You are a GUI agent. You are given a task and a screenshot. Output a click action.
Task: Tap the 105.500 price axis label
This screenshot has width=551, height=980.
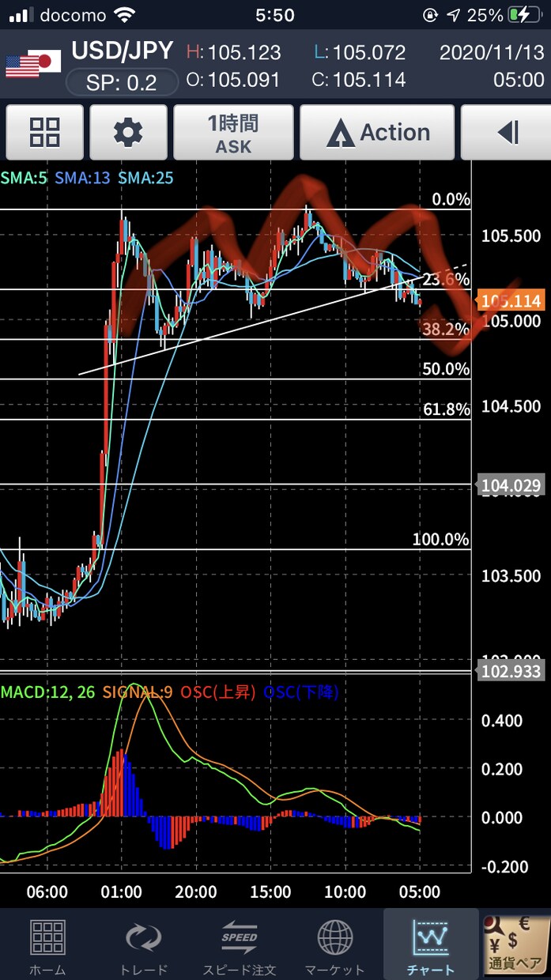pos(511,236)
